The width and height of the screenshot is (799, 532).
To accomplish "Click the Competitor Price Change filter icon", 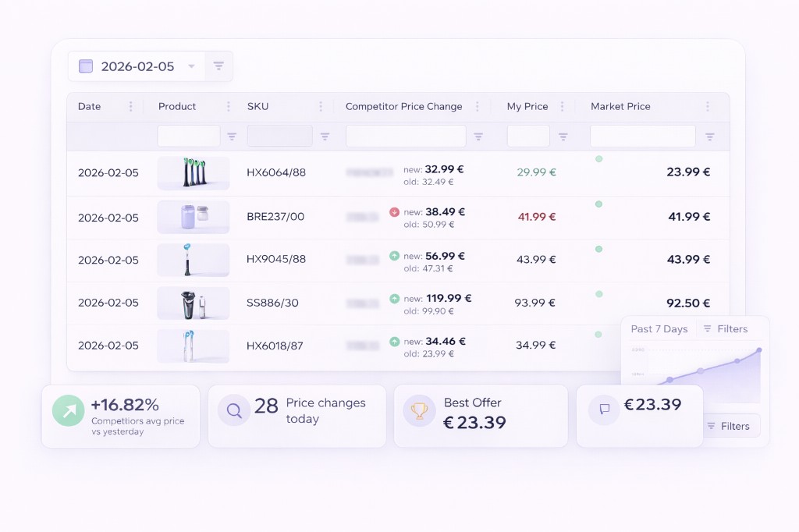I will 478,137.
